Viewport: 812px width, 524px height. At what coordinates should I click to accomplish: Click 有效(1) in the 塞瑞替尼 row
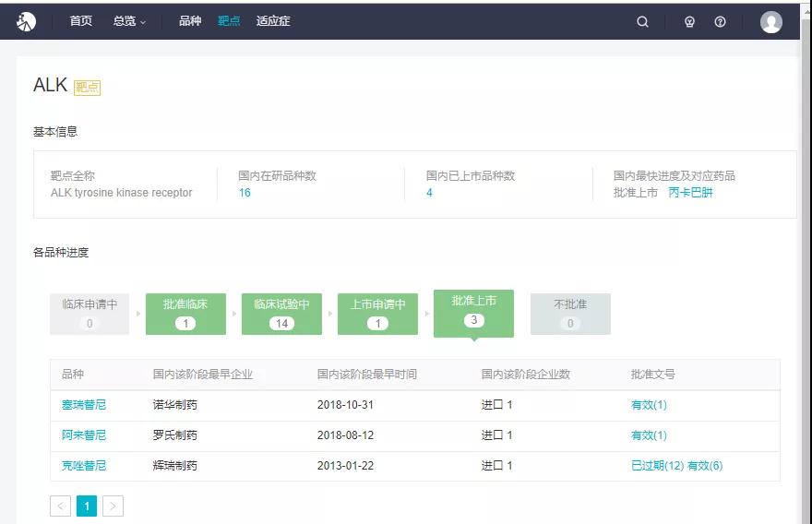[x=649, y=405]
